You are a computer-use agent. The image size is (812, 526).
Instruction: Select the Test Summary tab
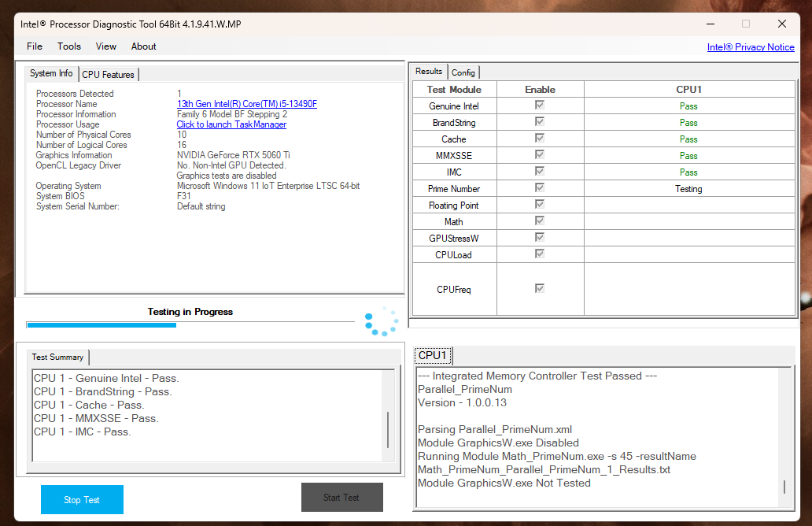click(x=57, y=357)
